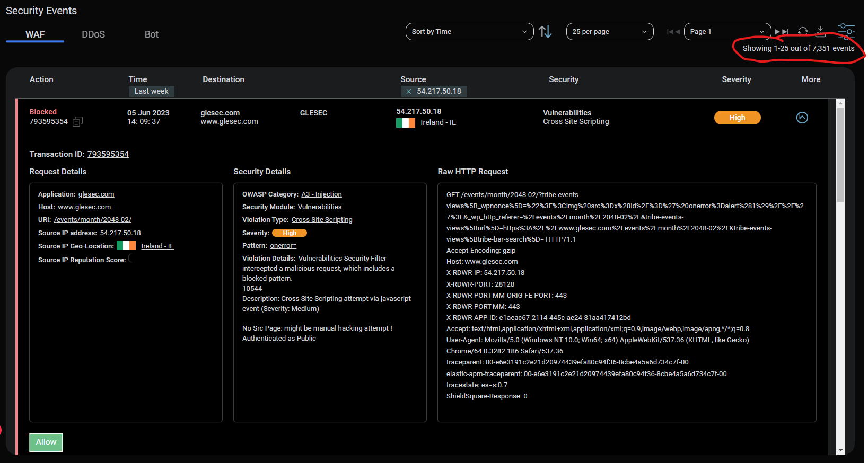Download events as CSV icon
Screen dimensions: 868x463
(820, 31)
